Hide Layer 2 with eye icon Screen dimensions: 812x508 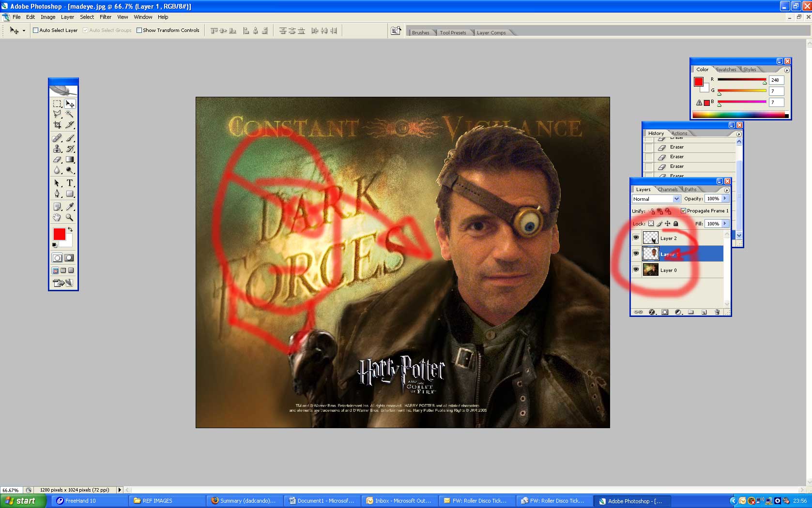636,238
